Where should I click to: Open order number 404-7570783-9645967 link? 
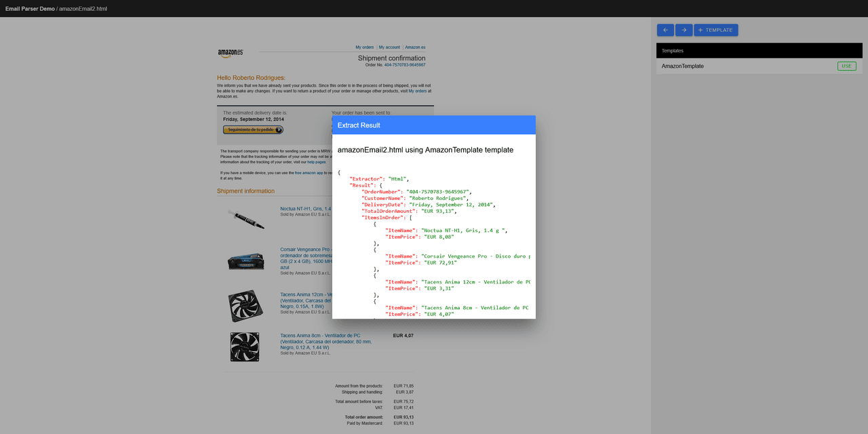[x=405, y=65]
